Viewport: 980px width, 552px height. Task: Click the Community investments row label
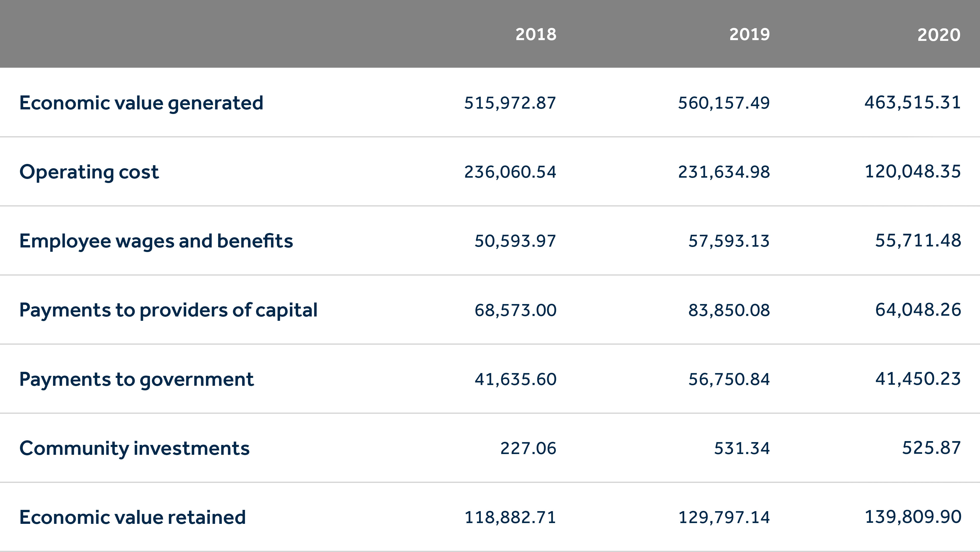134,448
